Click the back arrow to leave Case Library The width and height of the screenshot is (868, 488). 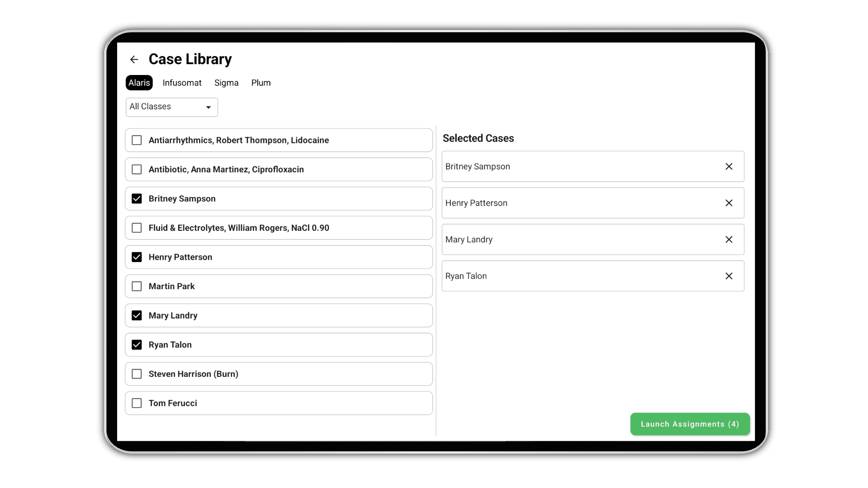pyautogui.click(x=134, y=59)
